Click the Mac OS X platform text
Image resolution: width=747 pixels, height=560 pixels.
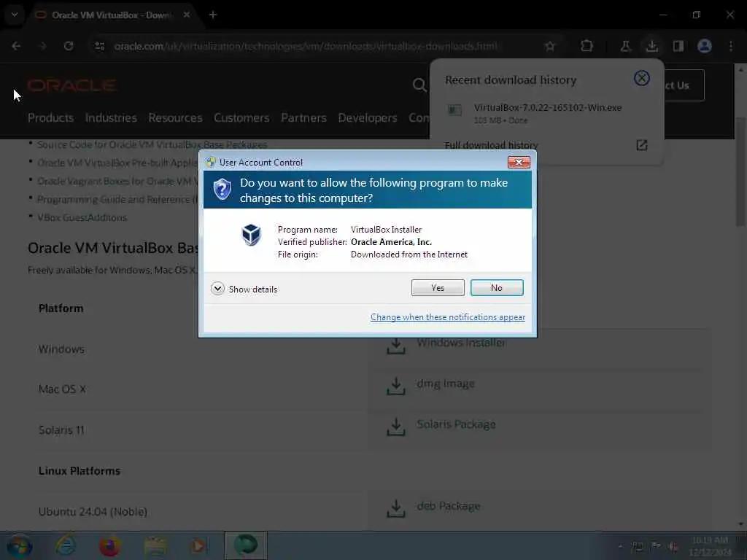tap(63, 389)
